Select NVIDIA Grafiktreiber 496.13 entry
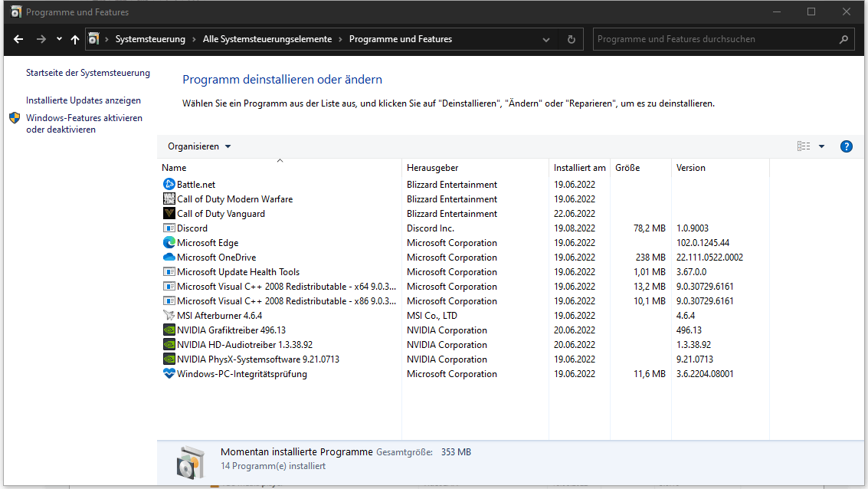 (x=231, y=330)
